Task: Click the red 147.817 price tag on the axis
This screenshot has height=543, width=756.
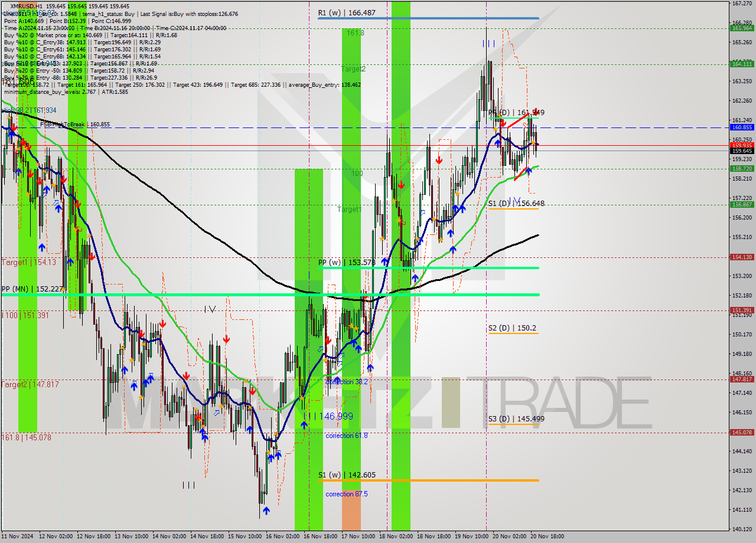Action: pyautogui.click(x=742, y=379)
